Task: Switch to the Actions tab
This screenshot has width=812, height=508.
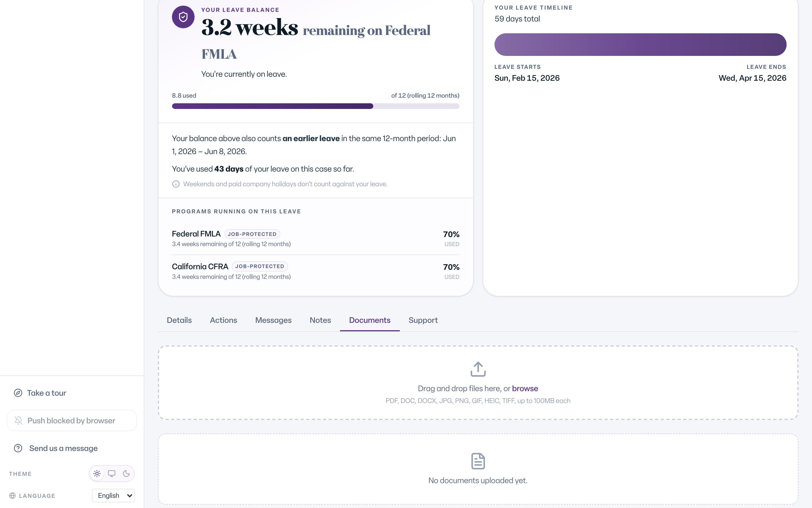Action: point(224,320)
